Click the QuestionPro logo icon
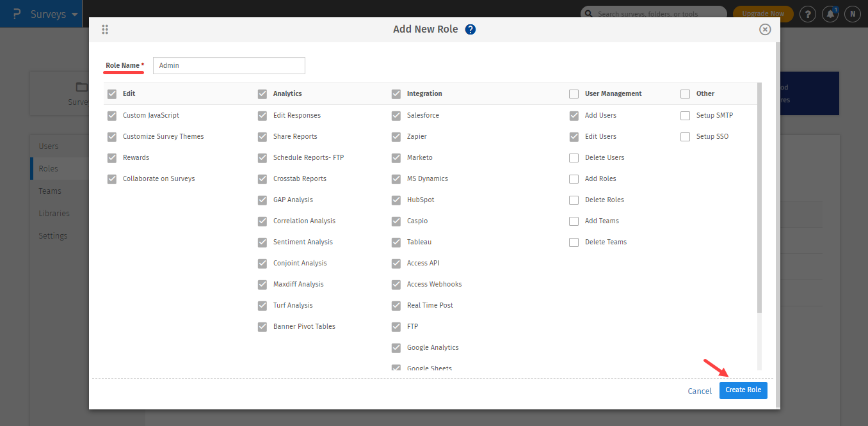This screenshot has width=868, height=426. click(x=16, y=13)
